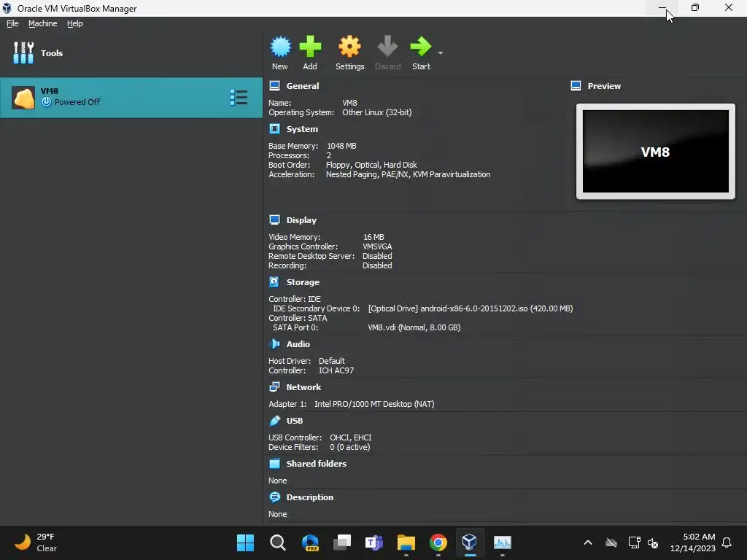Image resolution: width=747 pixels, height=560 pixels.
Task: Open the notifications bell icon
Action: click(x=727, y=542)
